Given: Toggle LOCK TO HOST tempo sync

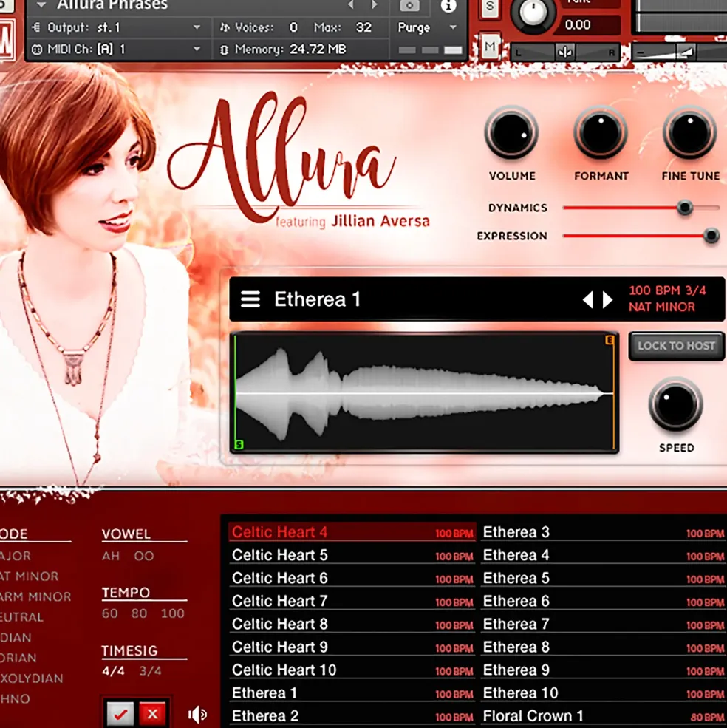Looking at the screenshot, I should click(676, 346).
